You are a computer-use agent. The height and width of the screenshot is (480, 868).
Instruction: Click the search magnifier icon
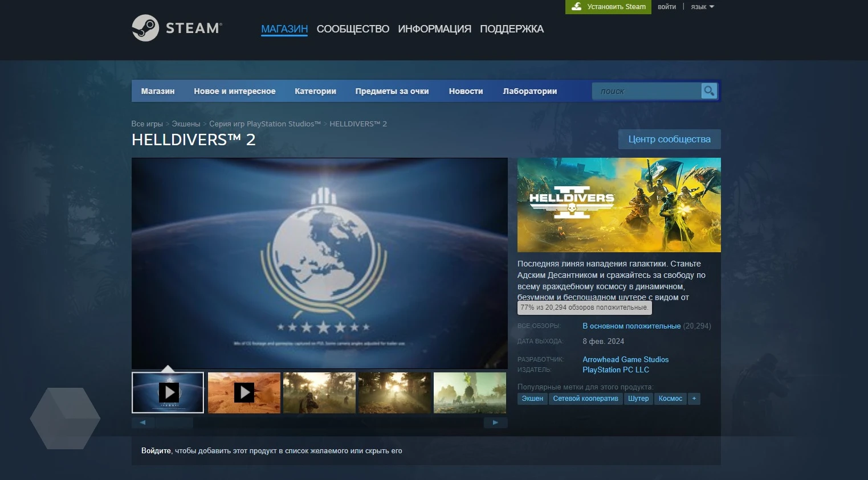tap(709, 91)
